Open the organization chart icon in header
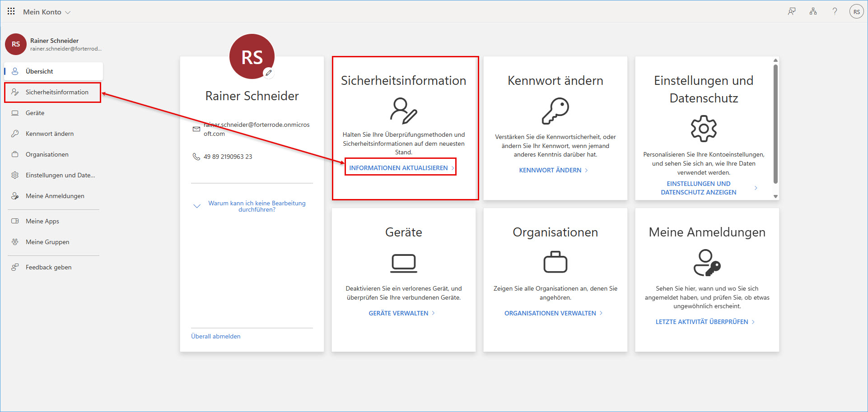 (x=813, y=12)
